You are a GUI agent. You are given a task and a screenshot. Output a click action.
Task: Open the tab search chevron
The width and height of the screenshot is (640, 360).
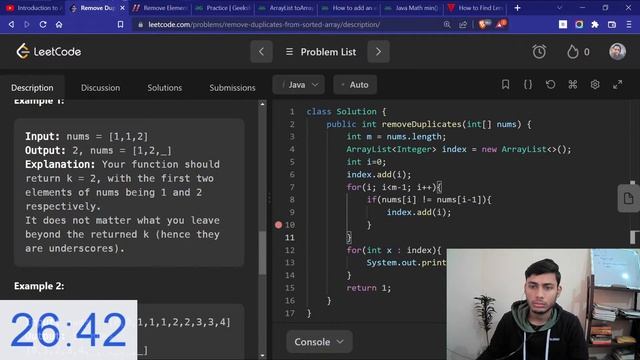pyautogui.click(x=559, y=8)
